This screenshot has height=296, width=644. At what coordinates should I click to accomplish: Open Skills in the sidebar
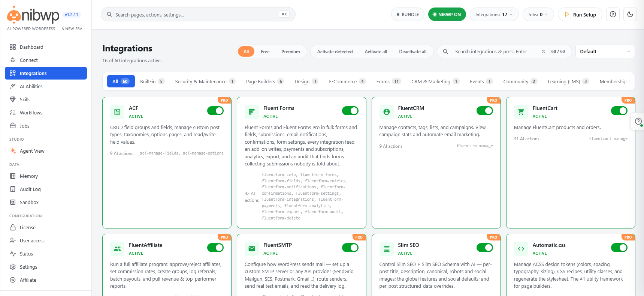click(x=46, y=99)
